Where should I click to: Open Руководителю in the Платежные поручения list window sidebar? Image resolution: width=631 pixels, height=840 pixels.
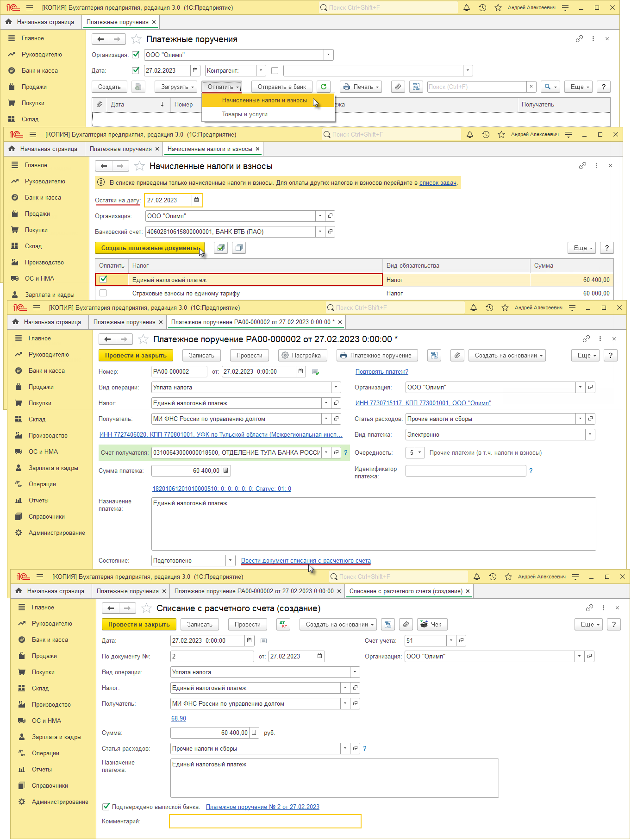point(42,55)
